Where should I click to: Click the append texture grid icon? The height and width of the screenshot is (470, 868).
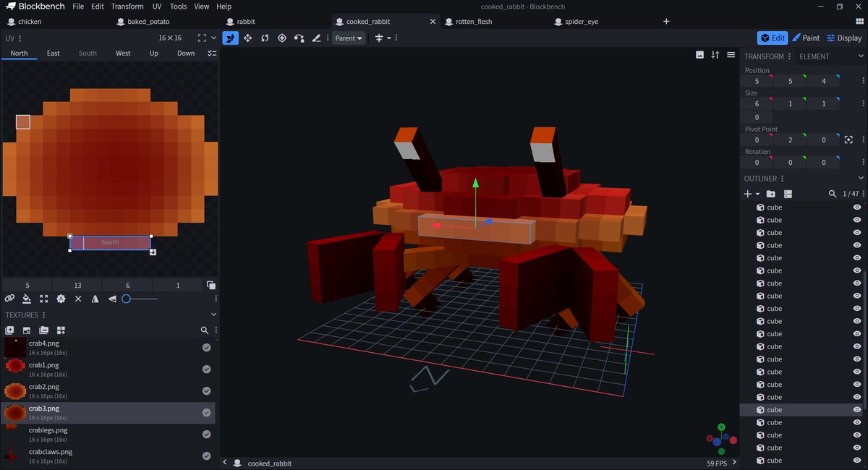click(61, 330)
